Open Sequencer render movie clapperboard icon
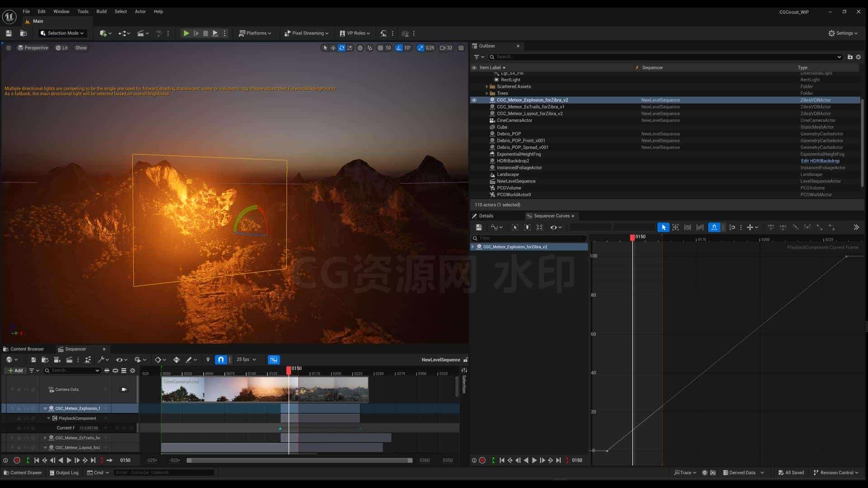This screenshot has height=488, width=868. [x=69, y=360]
